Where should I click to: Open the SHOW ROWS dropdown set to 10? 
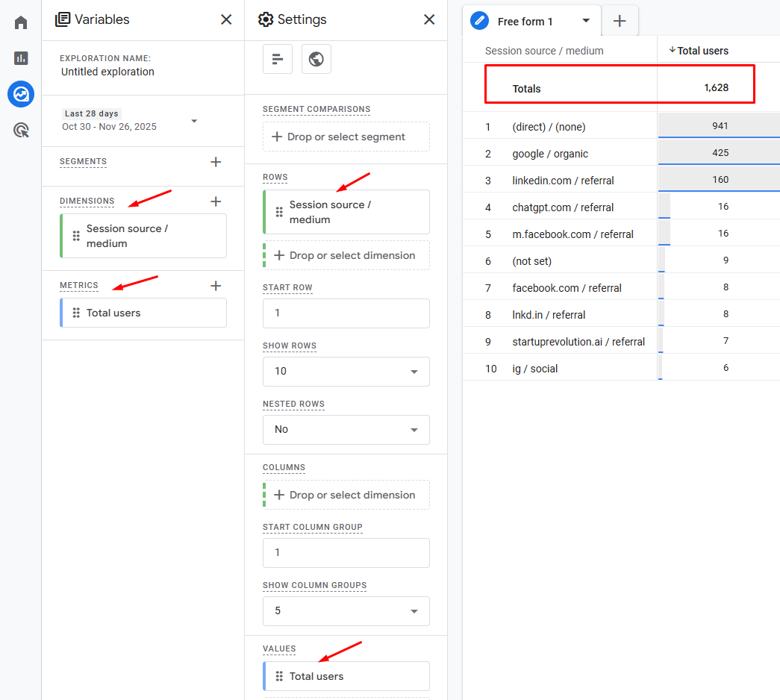(x=346, y=371)
